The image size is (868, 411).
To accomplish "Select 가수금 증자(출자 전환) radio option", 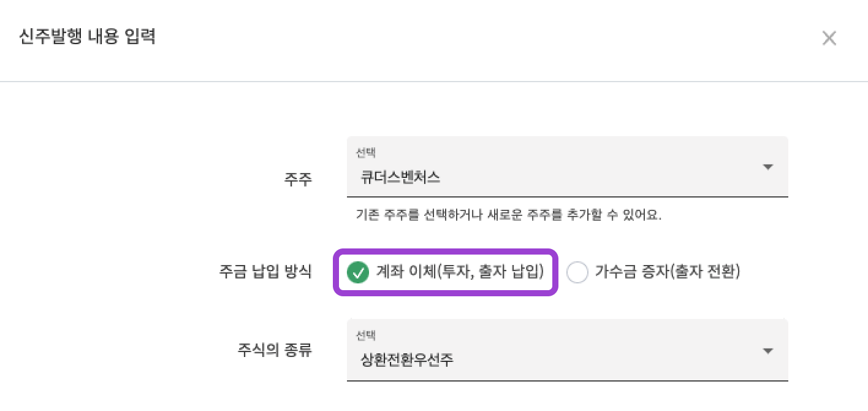I will click(653, 272).
